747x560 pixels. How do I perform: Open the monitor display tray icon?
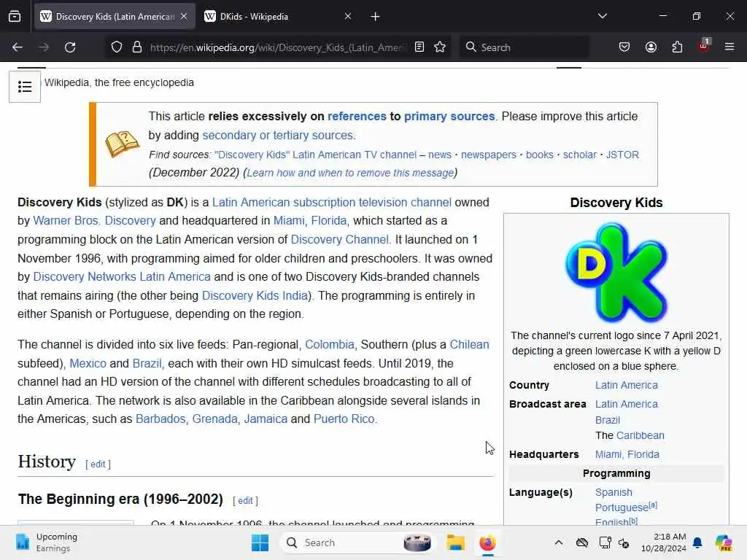(605, 542)
